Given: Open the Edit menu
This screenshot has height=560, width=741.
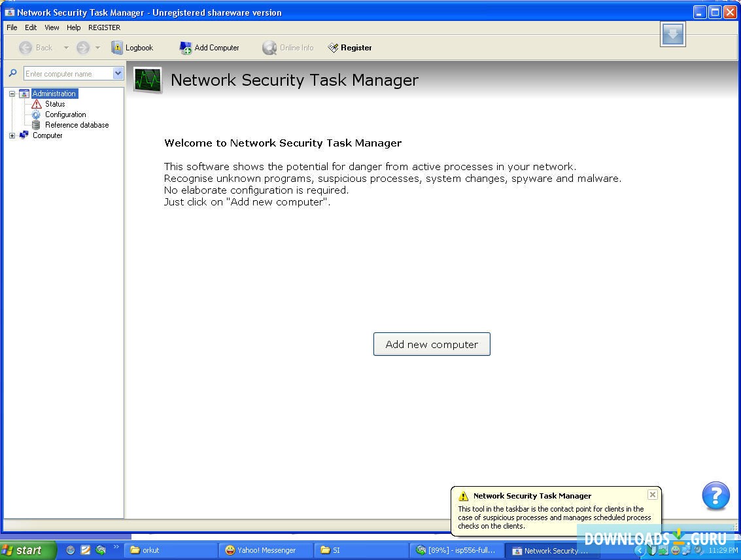Looking at the screenshot, I should point(31,27).
